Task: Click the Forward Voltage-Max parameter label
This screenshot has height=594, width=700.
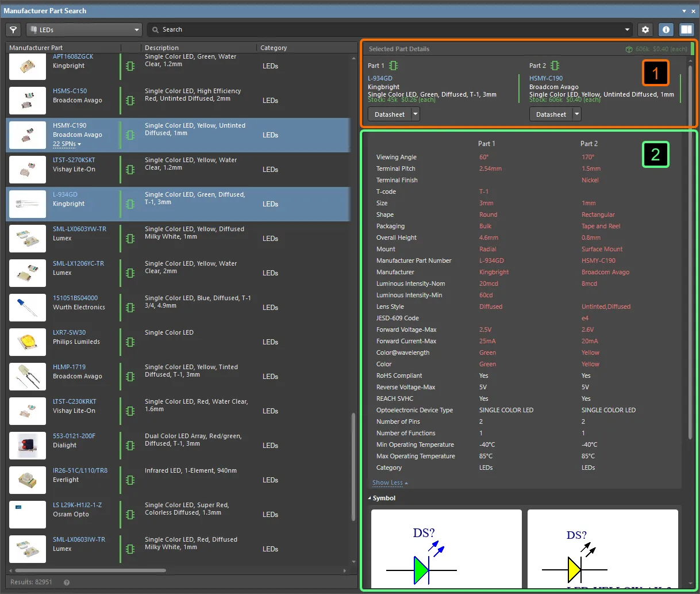Action: tap(406, 329)
